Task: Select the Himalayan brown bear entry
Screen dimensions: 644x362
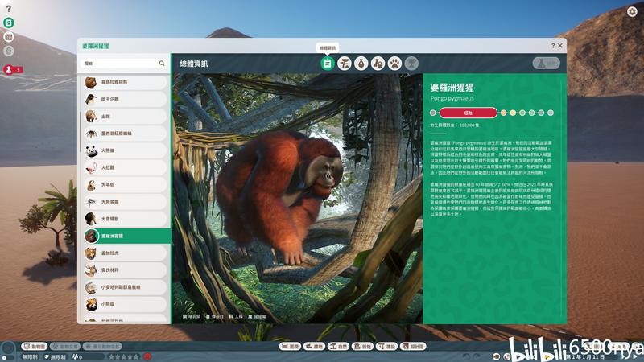Action: 125,82
